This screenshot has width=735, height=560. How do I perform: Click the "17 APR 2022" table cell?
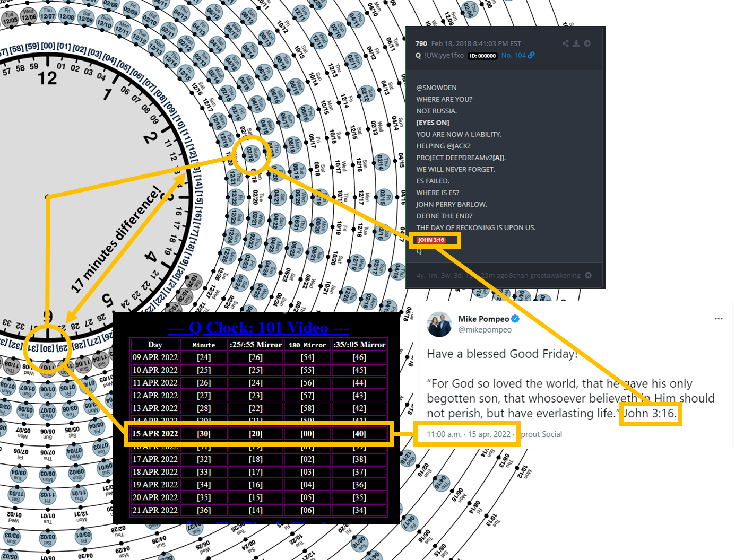[x=155, y=459]
